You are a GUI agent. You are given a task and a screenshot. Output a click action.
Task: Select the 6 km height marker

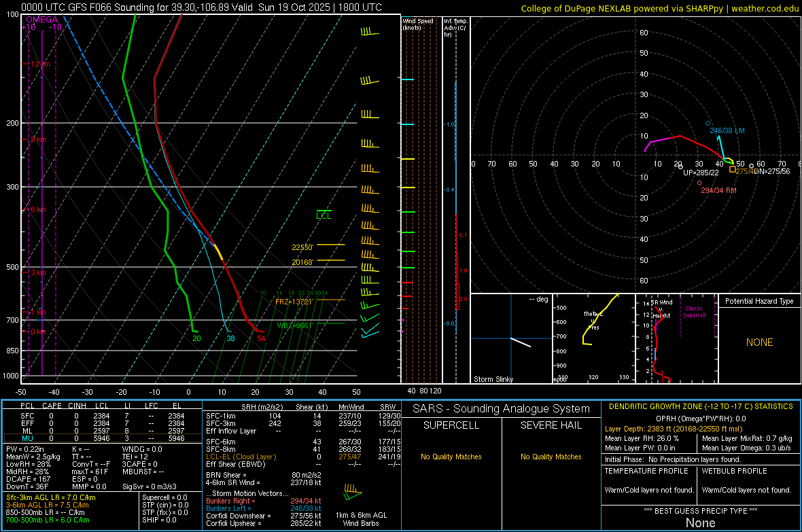point(38,209)
